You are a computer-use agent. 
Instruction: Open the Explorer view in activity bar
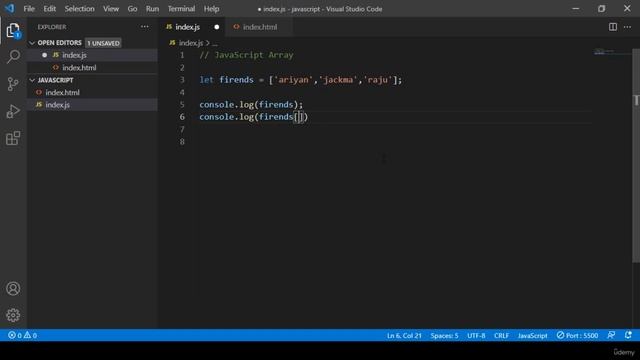(x=13, y=30)
